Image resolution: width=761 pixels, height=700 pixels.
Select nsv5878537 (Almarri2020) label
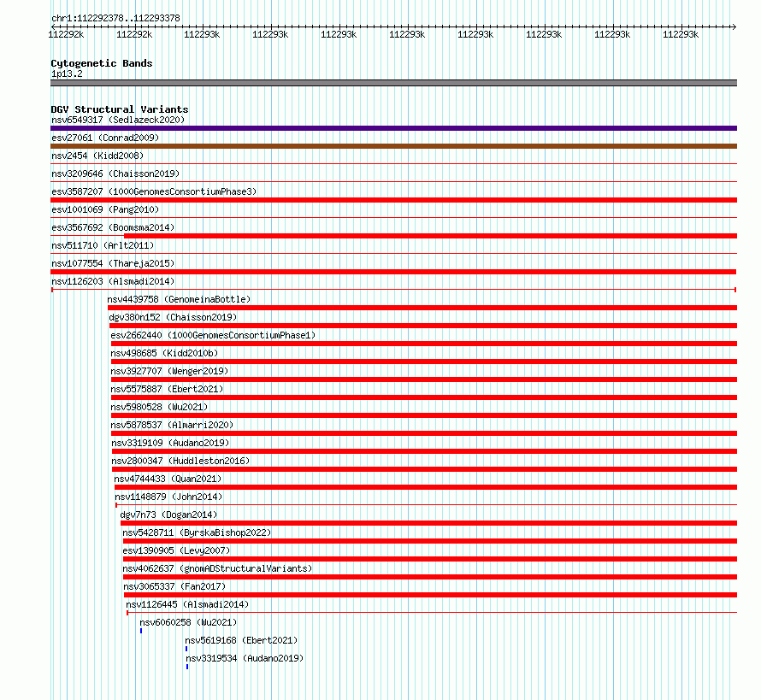172,425
